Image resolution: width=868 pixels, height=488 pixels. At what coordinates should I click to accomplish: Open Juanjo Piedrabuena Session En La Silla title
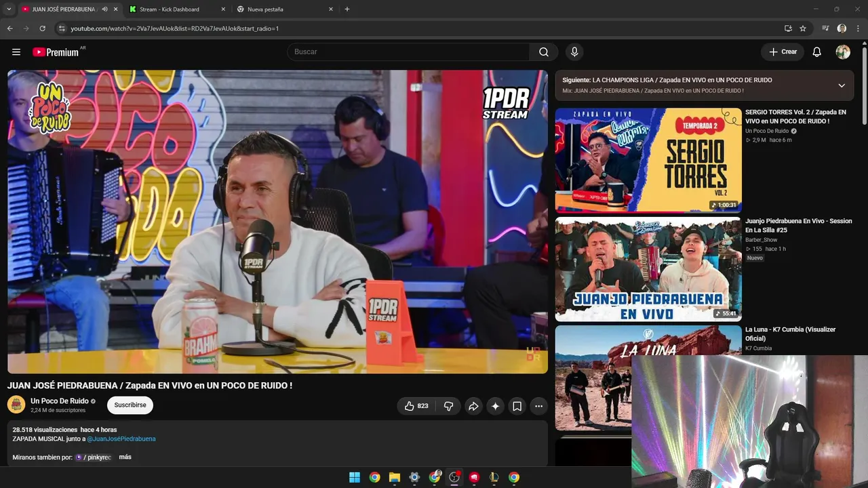pyautogui.click(x=798, y=225)
